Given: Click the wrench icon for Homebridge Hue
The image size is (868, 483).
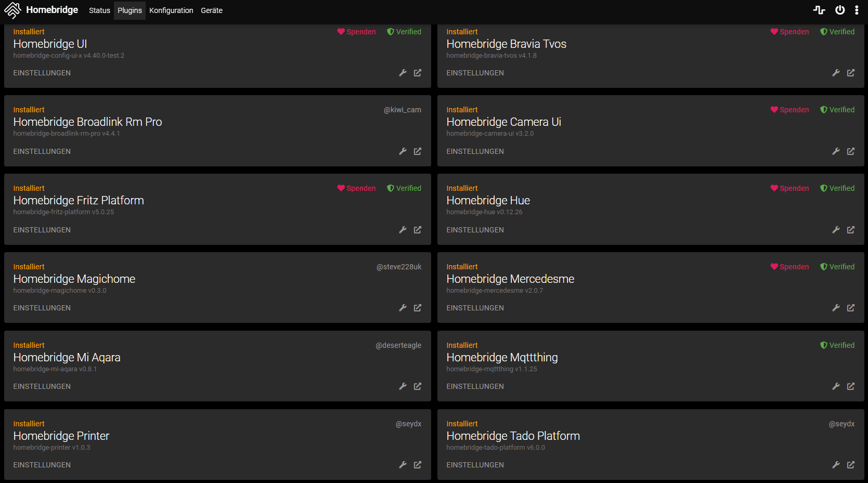Looking at the screenshot, I should 836,230.
